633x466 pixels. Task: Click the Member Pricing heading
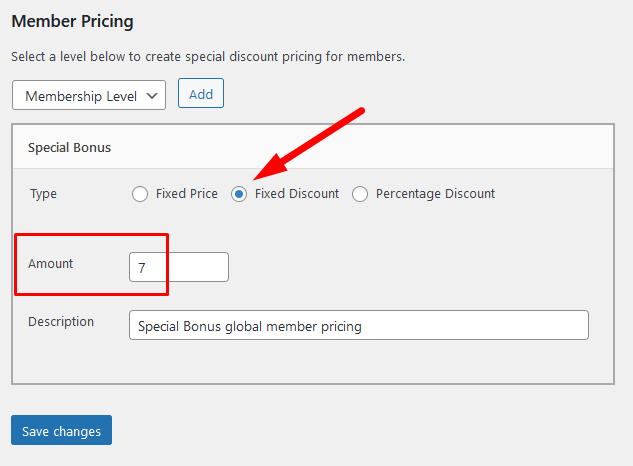pyautogui.click(x=72, y=20)
